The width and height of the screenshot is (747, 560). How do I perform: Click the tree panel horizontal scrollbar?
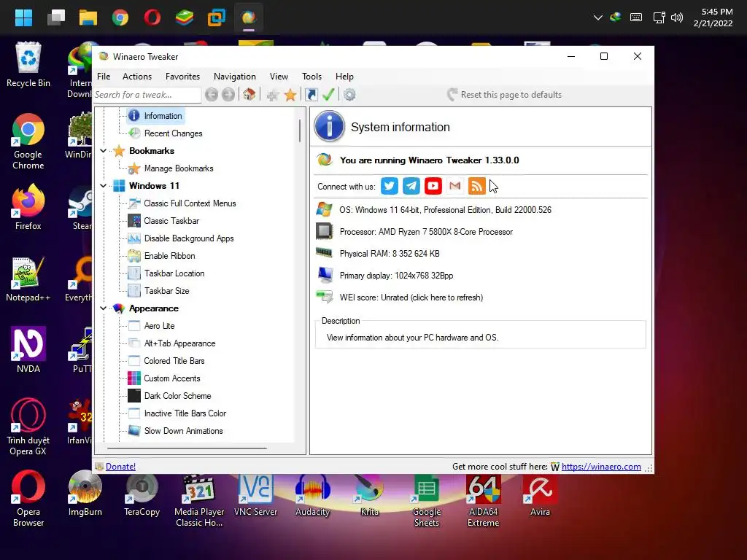click(x=187, y=448)
